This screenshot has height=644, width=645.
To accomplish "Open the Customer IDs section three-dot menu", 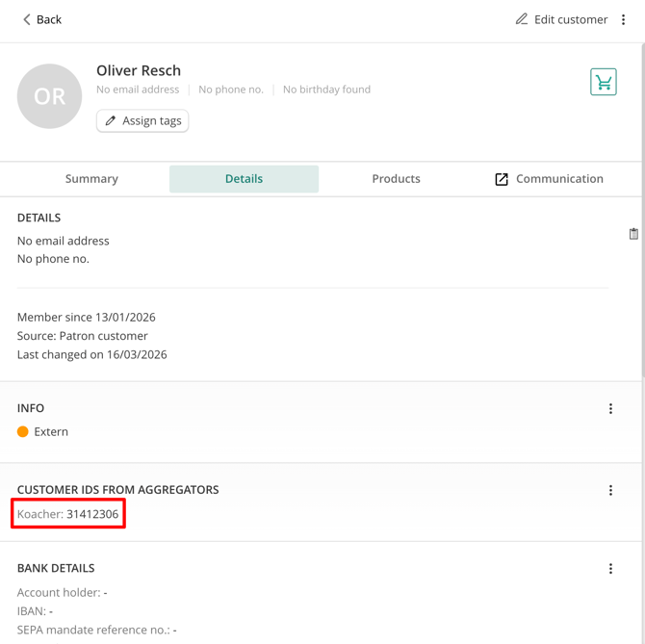I will 610,490.
